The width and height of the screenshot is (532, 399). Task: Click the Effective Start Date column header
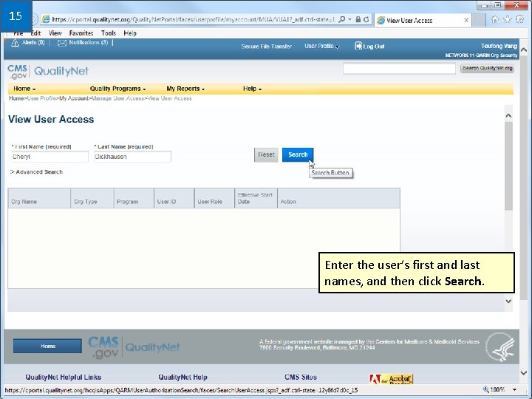tap(256, 199)
